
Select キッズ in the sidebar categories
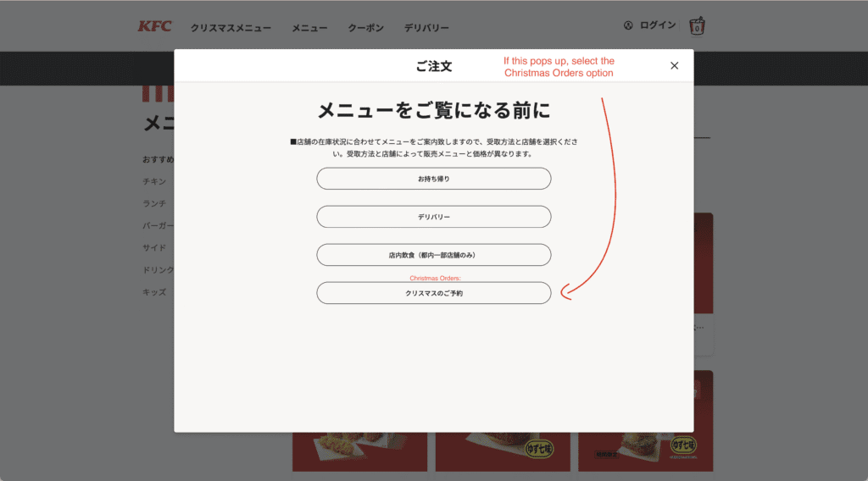(x=154, y=292)
